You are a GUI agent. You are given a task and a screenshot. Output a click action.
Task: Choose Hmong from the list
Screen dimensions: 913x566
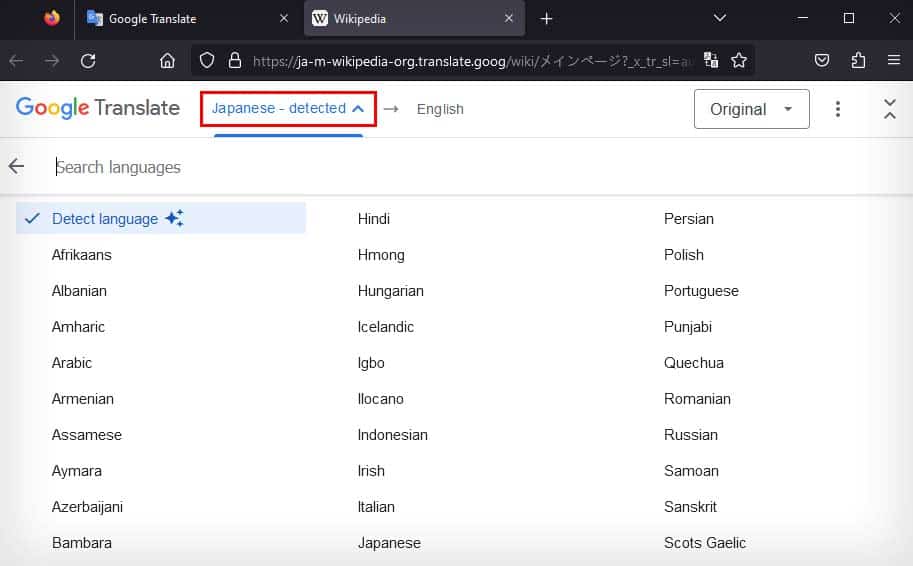pyautogui.click(x=381, y=254)
